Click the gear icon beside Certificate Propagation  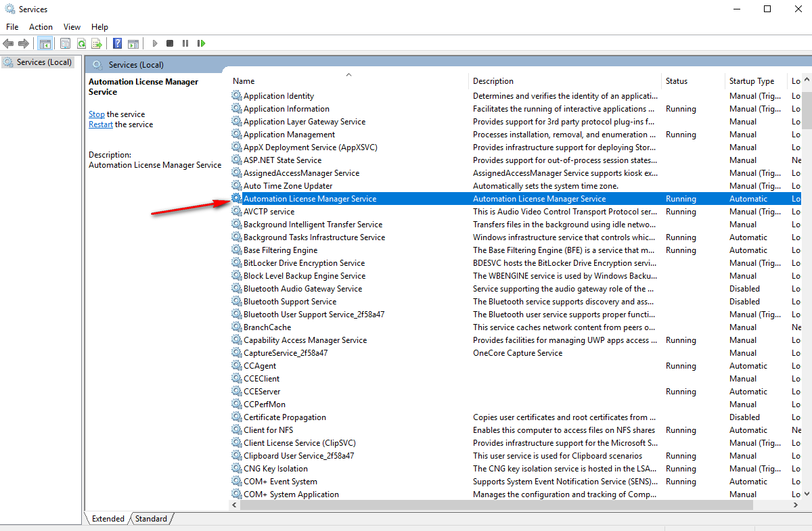pyautogui.click(x=236, y=417)
